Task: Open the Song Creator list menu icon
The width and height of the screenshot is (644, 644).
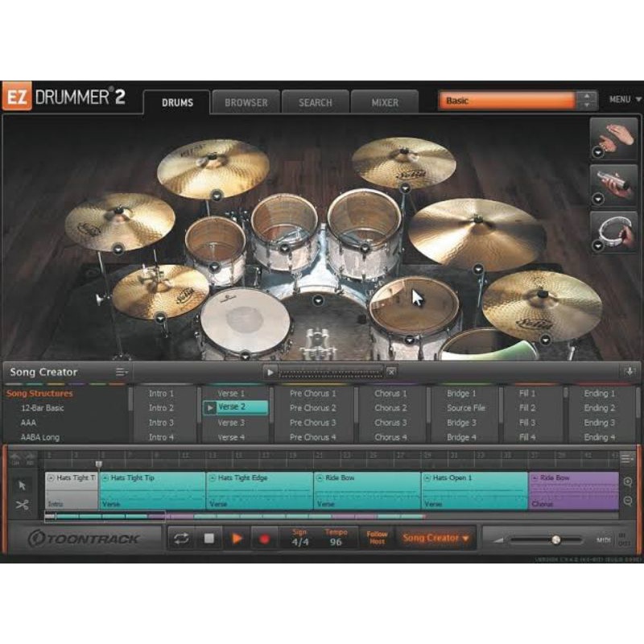Action: [x=122, y=372]
